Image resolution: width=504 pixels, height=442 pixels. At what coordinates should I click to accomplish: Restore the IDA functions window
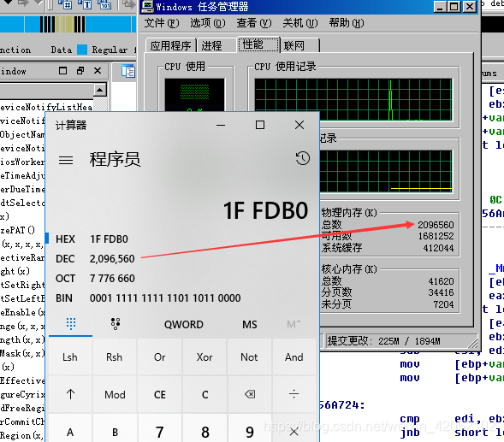point(80,71)
